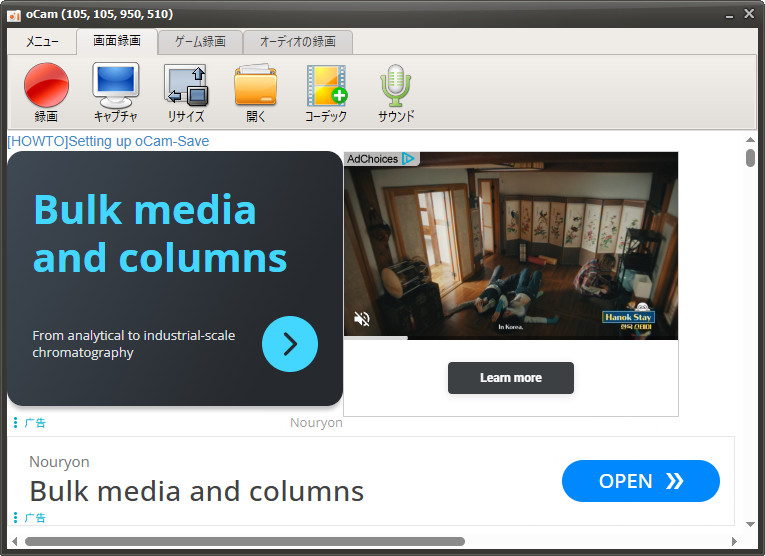Open the メニュー menu
Image resolution: width=765 pixels, height=556 pixels.
coord(42,41)
